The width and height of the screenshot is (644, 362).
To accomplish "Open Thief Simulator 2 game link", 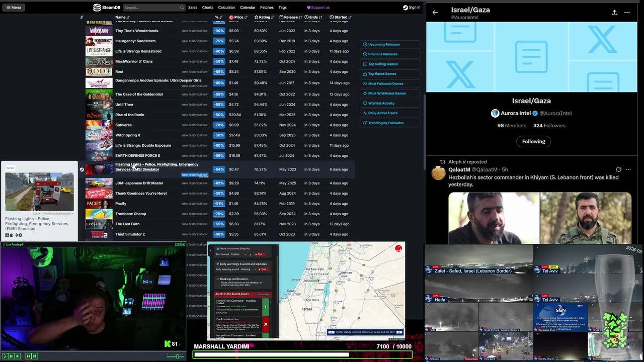I will 130,234.
